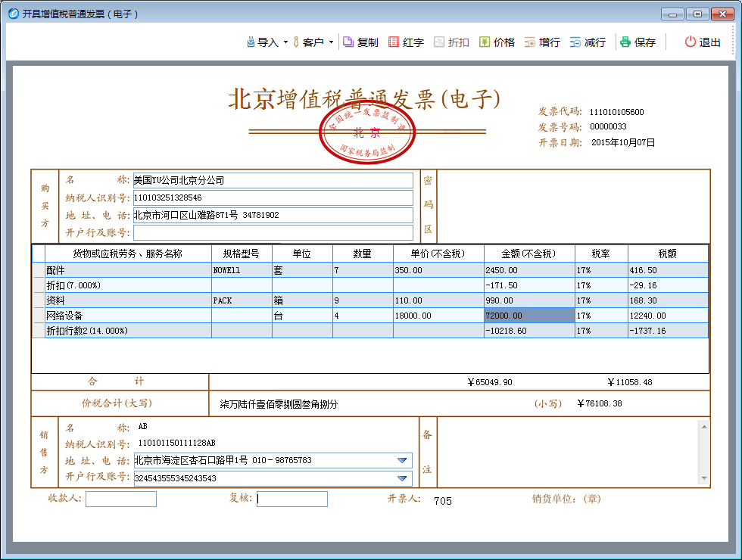The height and width of the screenshot is (560, 742).
Task: Click the 规格型号 column header
Action: point(242,254)
